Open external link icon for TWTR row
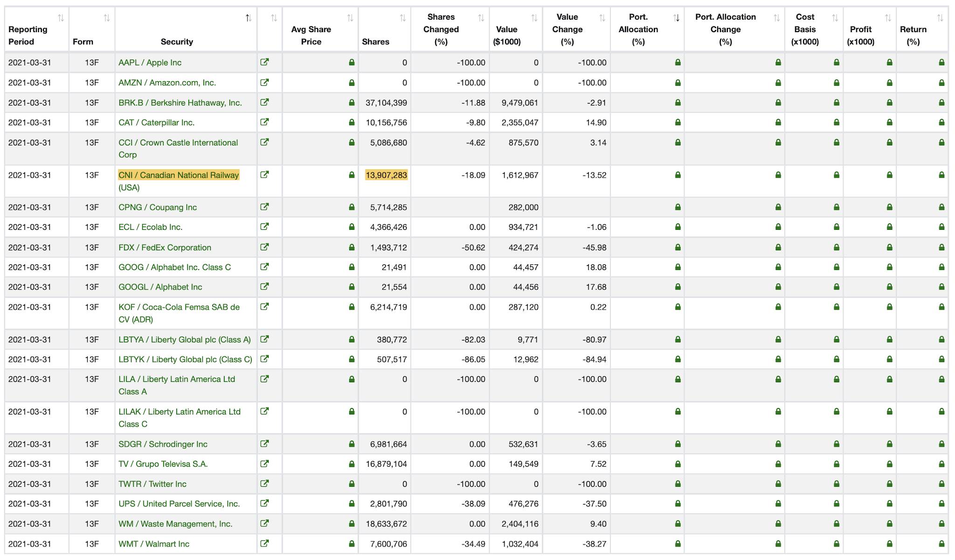The height and width of the screenshot is (560, 955). tap(264, 484)
